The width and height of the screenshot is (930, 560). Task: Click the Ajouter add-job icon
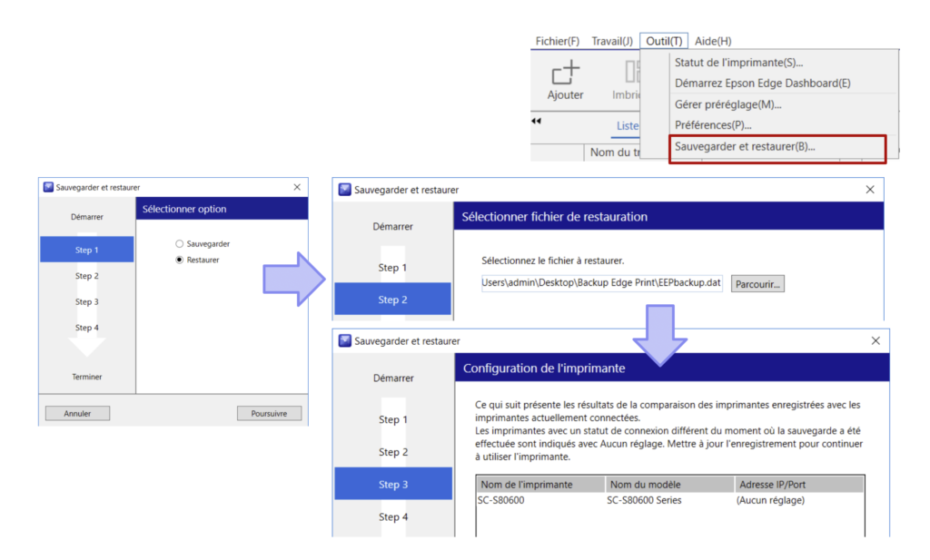pos(565,74)
